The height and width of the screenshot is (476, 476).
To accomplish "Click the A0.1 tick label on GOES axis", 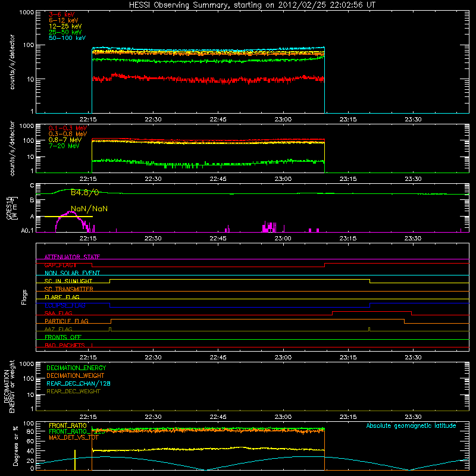I will coord(27,231).
